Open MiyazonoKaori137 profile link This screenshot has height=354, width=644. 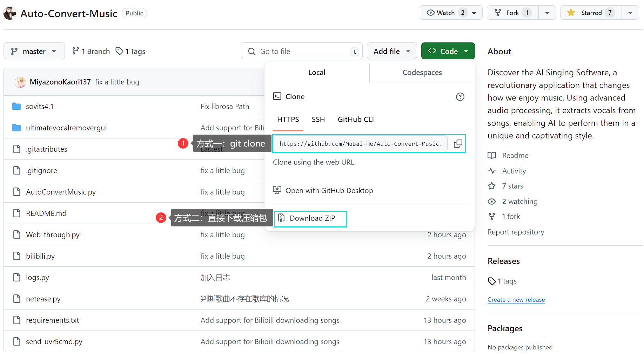(60, 82)
